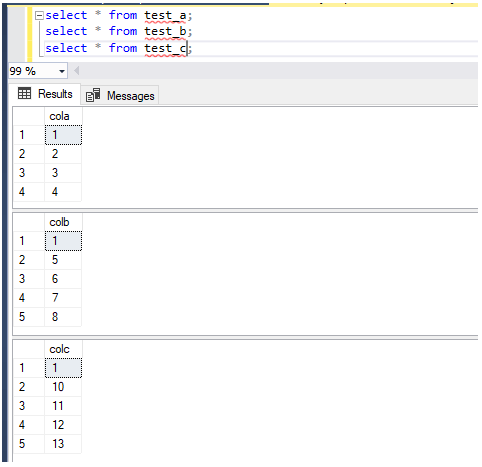Click colc cell with value 10

(63, 387)
